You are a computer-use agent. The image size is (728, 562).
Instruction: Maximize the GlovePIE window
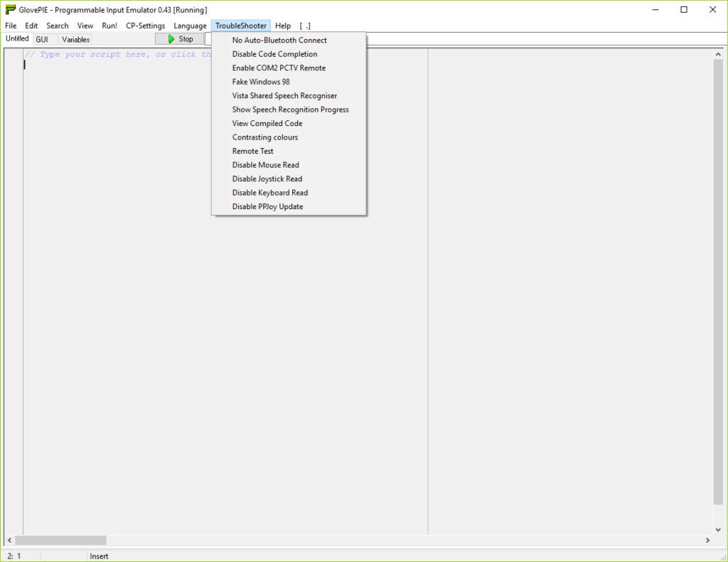684,10
